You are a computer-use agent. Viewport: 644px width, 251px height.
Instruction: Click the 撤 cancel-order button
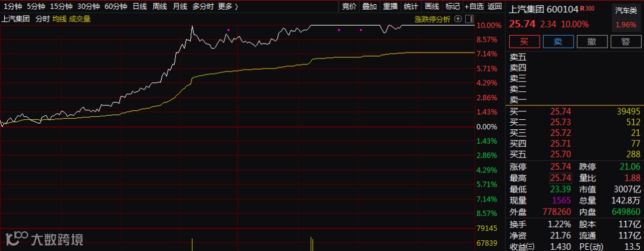(x=592, y=41)
